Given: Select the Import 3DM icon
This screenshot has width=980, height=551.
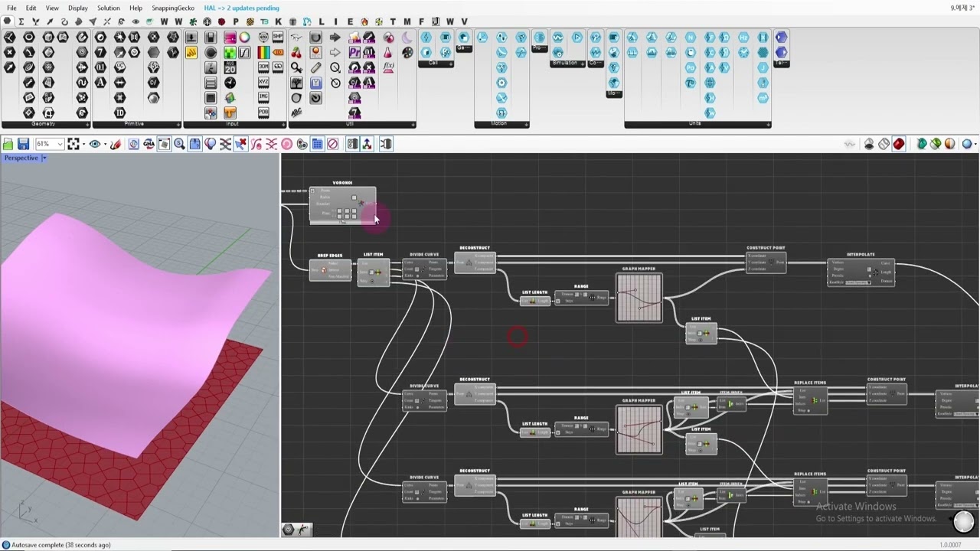Looking at the screenshot, I should click(x=263, y=67).
